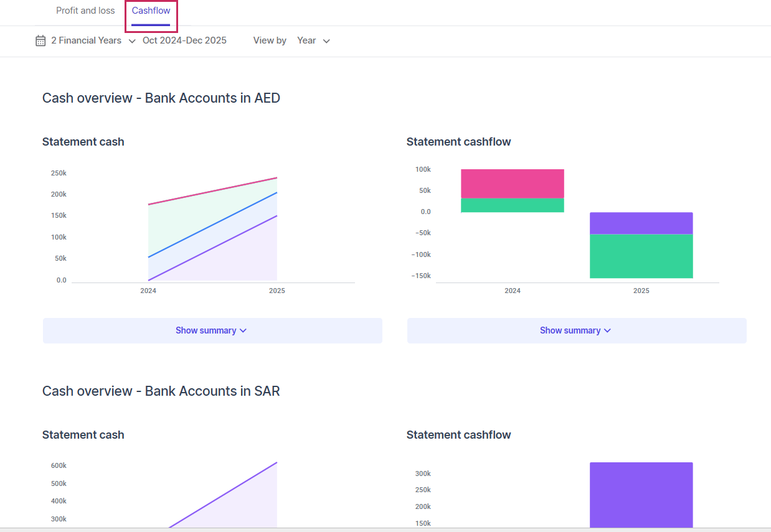Screen dimensions: 771x532
Task: Open the View by Year dropdown
Action: 313,40
